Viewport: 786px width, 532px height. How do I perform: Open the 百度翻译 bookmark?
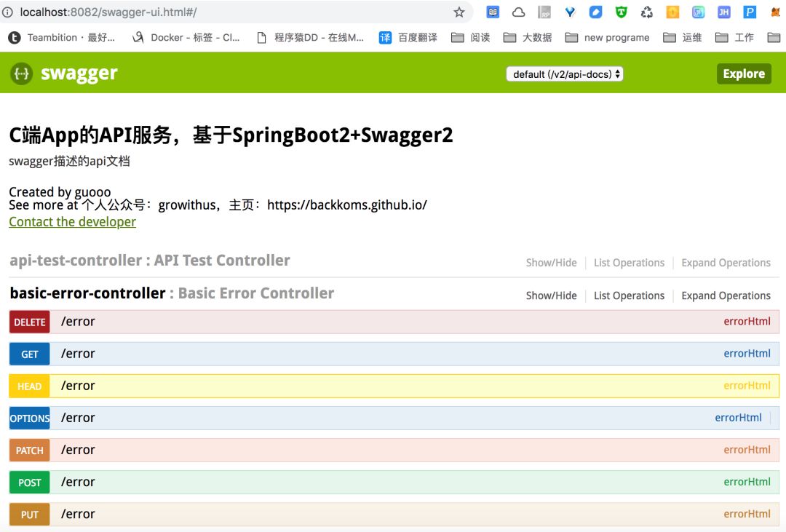click(408, 38)
